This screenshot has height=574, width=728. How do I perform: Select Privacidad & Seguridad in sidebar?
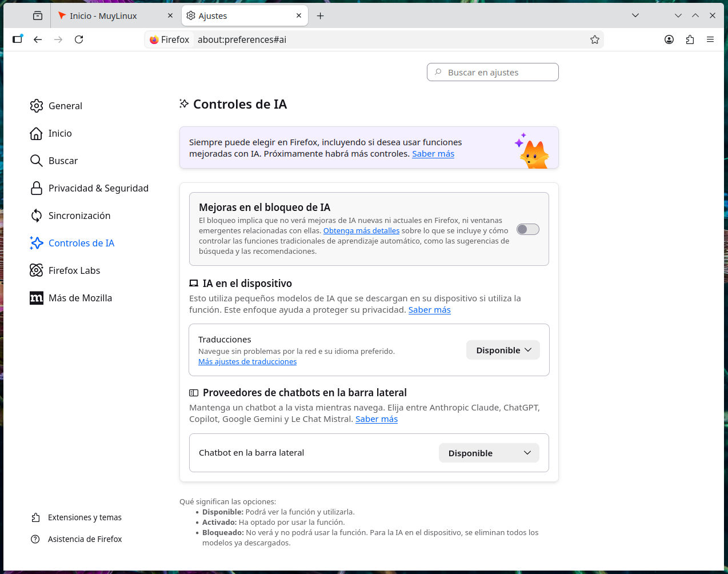click(x=98, y=188)
